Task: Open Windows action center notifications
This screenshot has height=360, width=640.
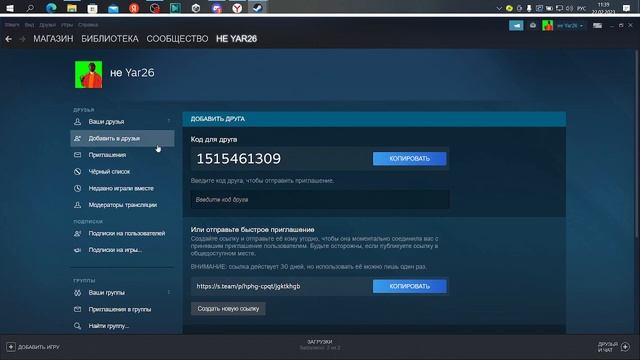Action: click(627, 8)
